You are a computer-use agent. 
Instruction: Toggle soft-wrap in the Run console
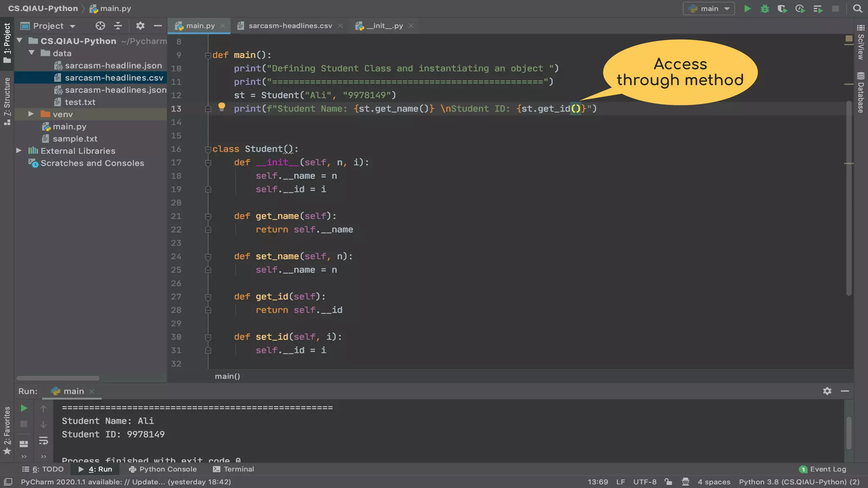[x=43, y=441]
